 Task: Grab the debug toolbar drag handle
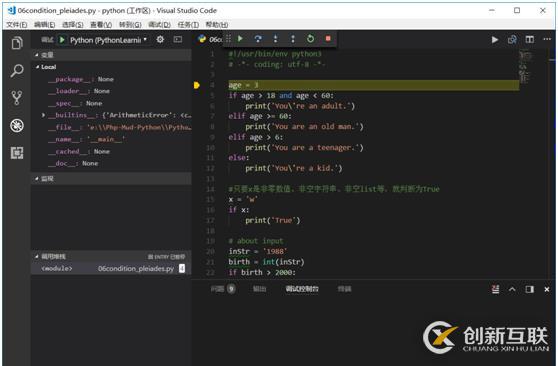point(228,38)
